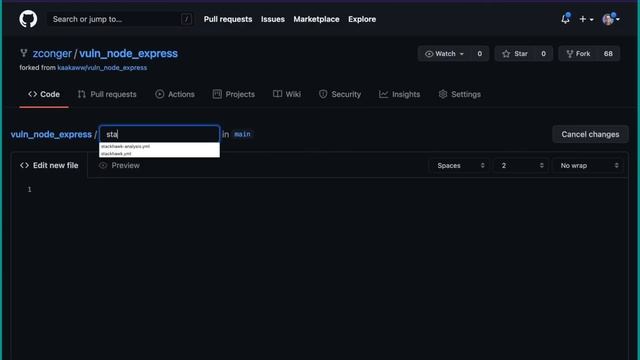Open the Spaces indent mode dropdown
The width and height of the screenshot is (640, 360).
click(460, 165)
